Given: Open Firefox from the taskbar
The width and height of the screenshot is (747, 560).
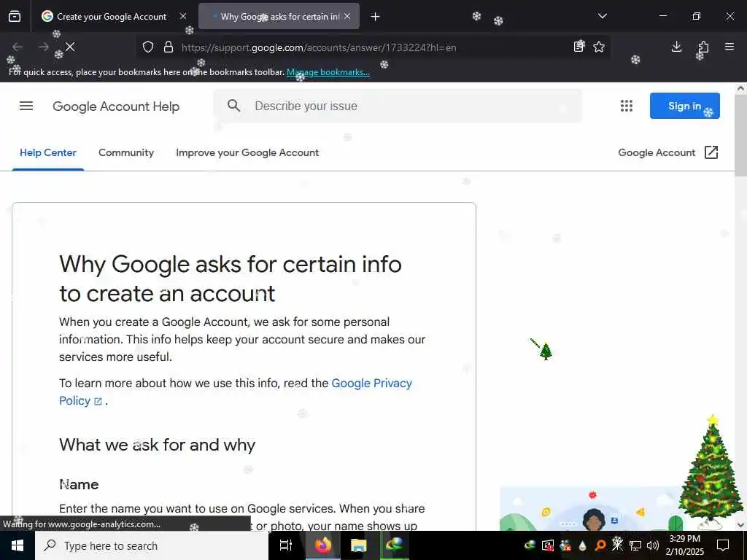Looking at the screenshot, I should (322, 545).
